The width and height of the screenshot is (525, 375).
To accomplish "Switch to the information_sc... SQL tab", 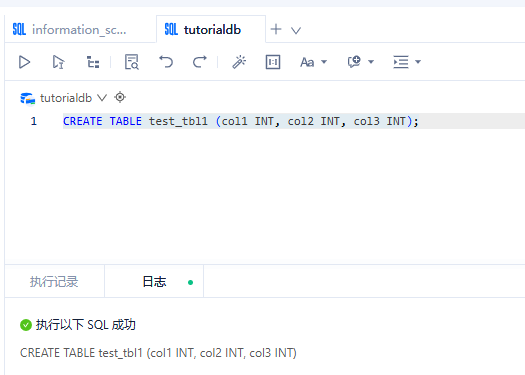I will [x=80, y=29].
